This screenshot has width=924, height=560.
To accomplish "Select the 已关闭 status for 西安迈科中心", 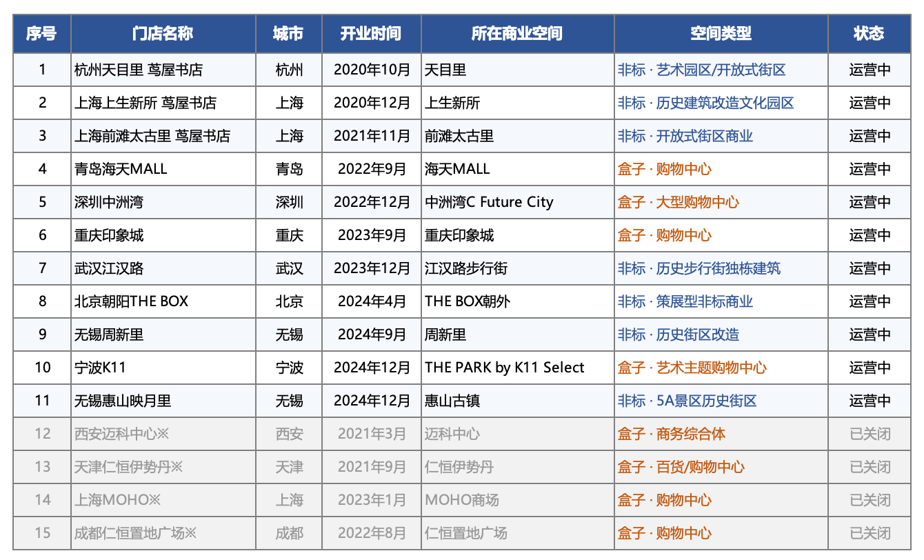I will (x=870, y=434).
